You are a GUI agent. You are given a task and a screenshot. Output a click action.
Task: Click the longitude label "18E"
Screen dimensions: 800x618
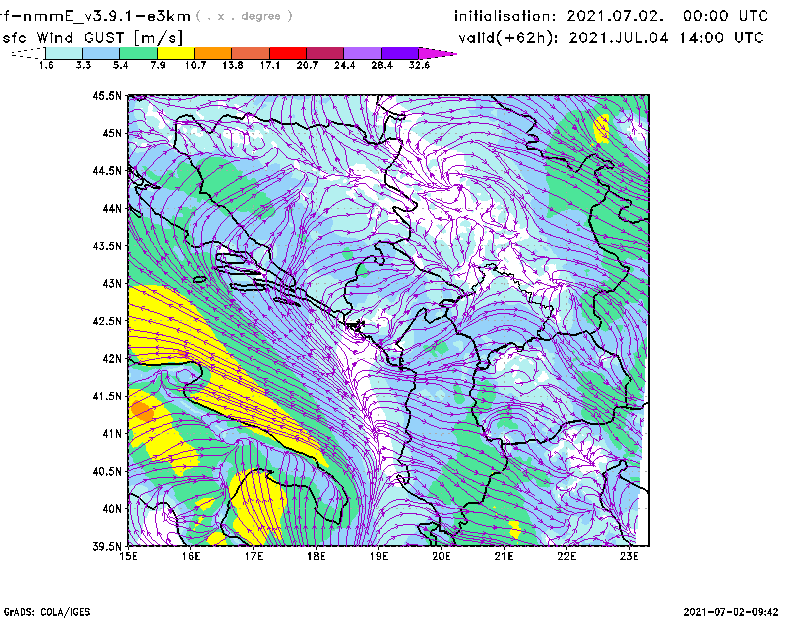pyautogui.click(x=316, y=556)
